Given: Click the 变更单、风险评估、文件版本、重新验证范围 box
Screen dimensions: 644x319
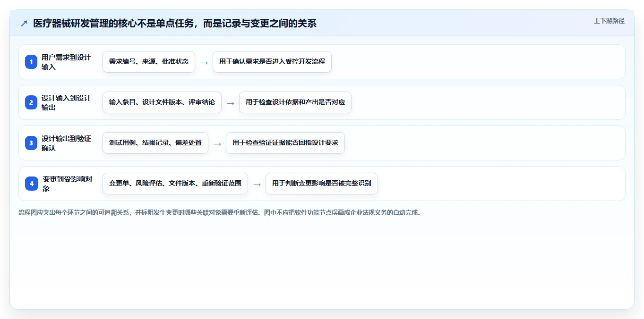Looking at the screenshot, I should coord(175,184).
